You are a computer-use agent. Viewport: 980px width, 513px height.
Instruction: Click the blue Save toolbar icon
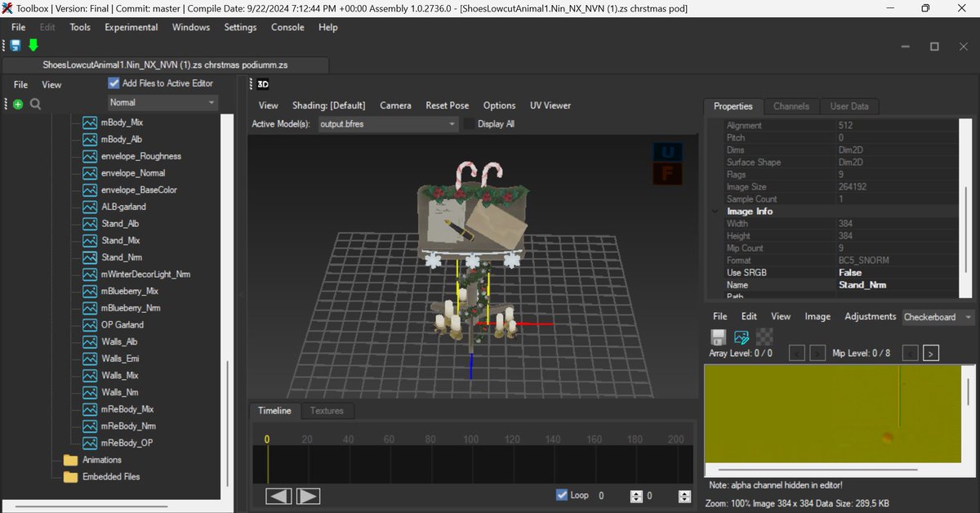pyautogui.click(x=16, y=45)
